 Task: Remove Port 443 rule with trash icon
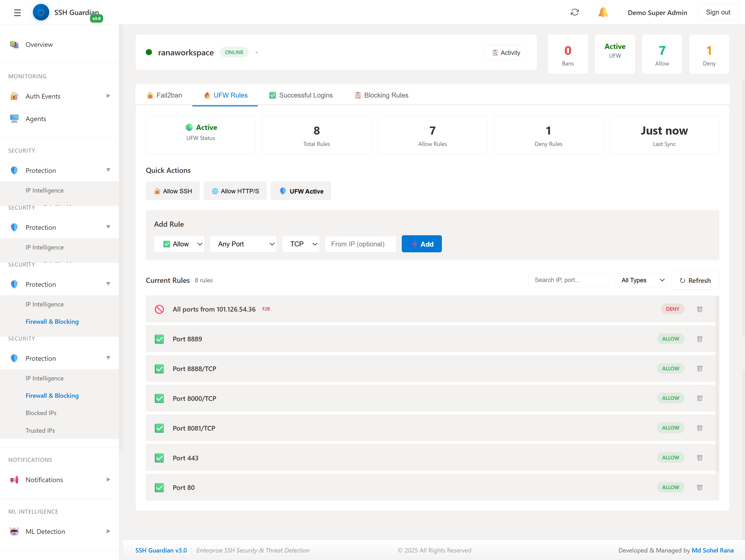[699, 458]
